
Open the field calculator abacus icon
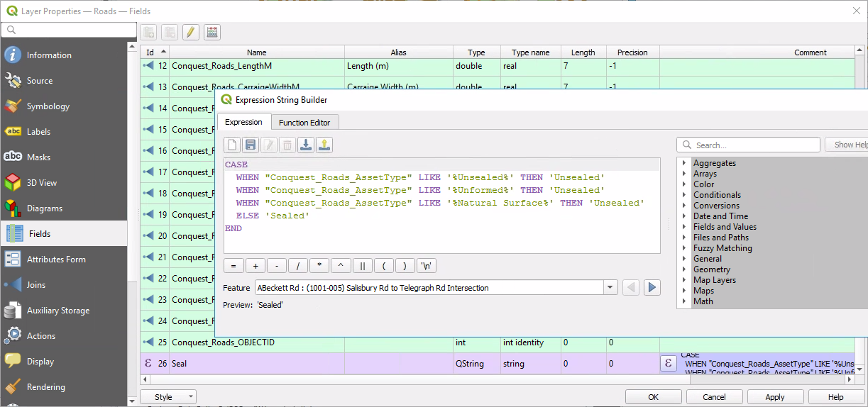211,33
